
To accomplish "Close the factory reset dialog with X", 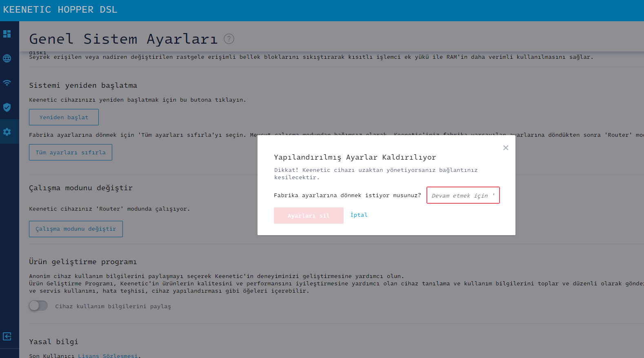I will 506,148.
